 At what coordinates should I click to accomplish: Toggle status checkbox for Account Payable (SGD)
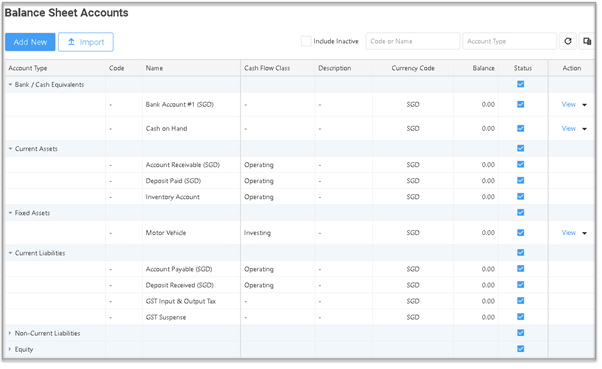click(x=521, y=269)
